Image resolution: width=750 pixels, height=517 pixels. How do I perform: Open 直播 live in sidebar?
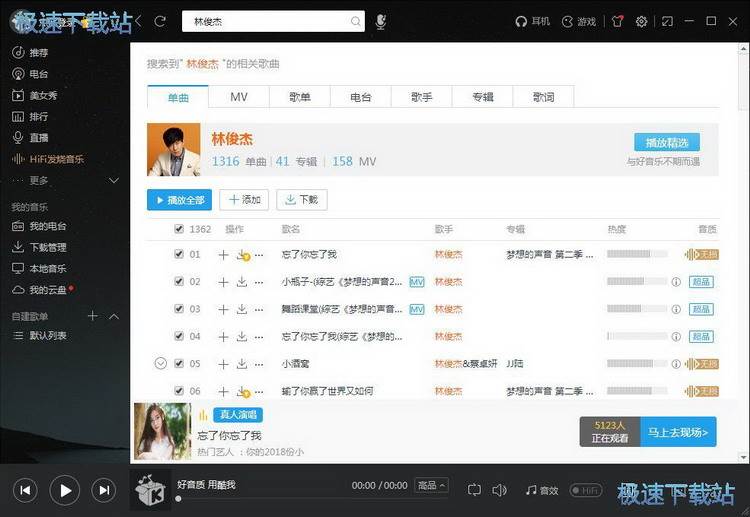[30, 138]
